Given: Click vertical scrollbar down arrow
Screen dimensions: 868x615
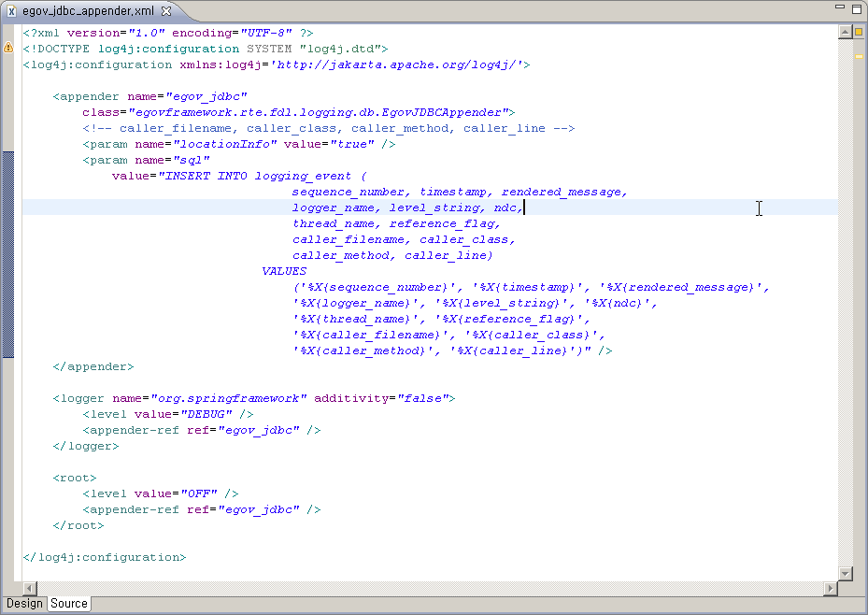Looking at the screenshot, I should coord(845,573).
